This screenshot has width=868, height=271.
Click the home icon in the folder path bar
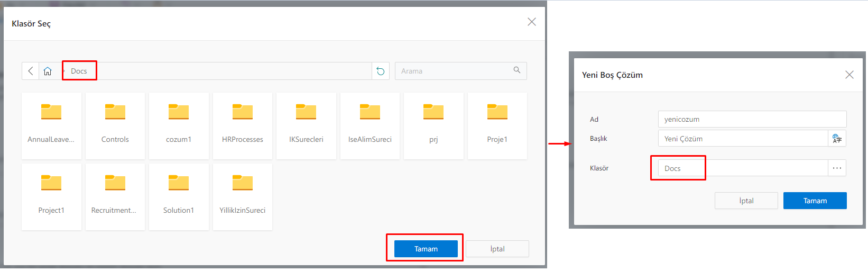pos(48,71)
